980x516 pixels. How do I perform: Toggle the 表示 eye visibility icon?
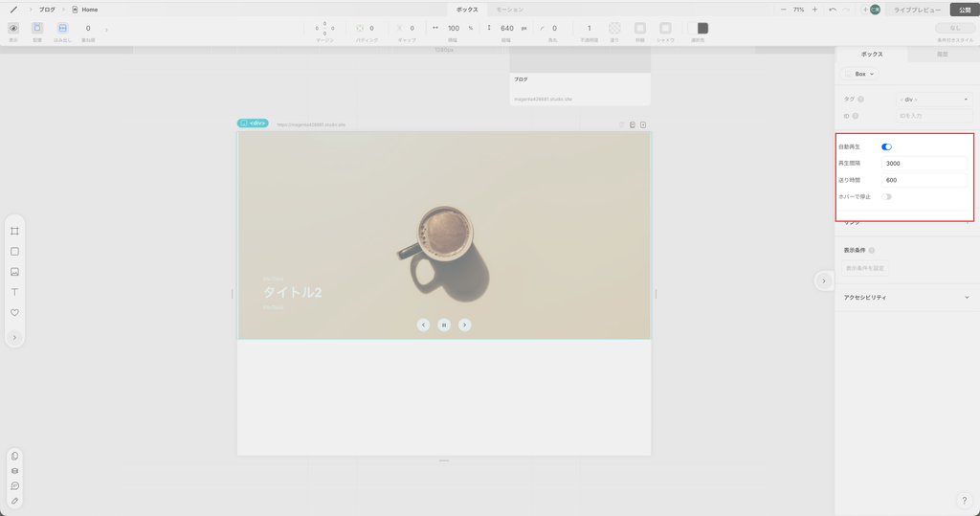coord(13,29)
